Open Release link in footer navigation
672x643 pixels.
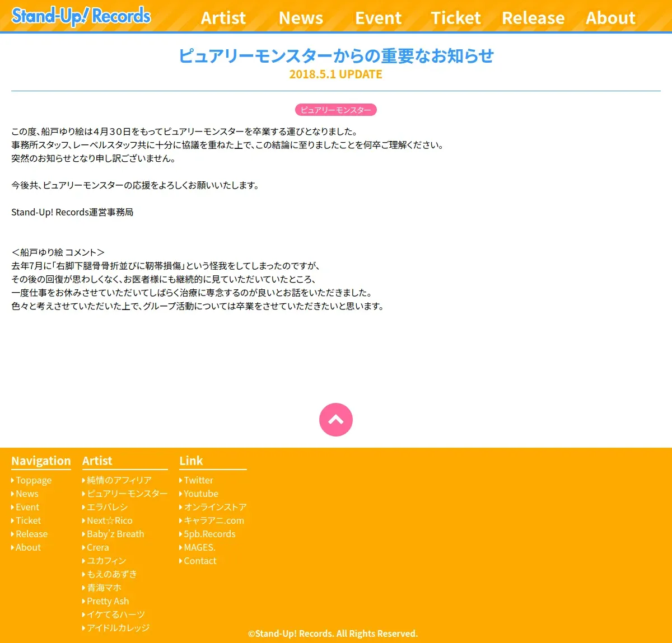[x=30, y=534]
